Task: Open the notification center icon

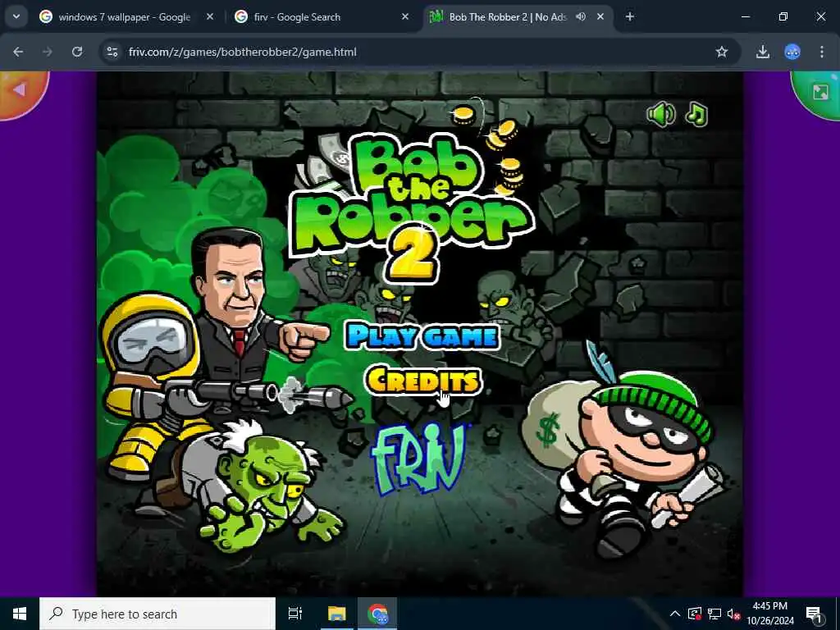Action: tap(814, 614)
